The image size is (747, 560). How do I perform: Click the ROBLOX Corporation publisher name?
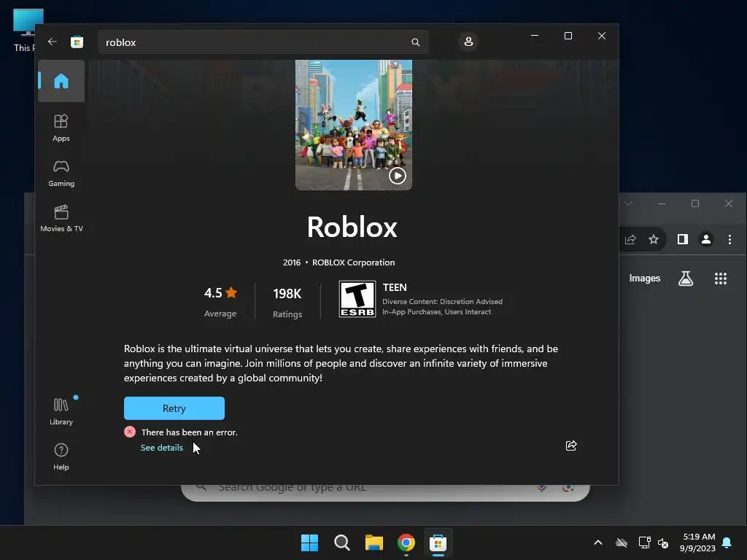(354, 262)
